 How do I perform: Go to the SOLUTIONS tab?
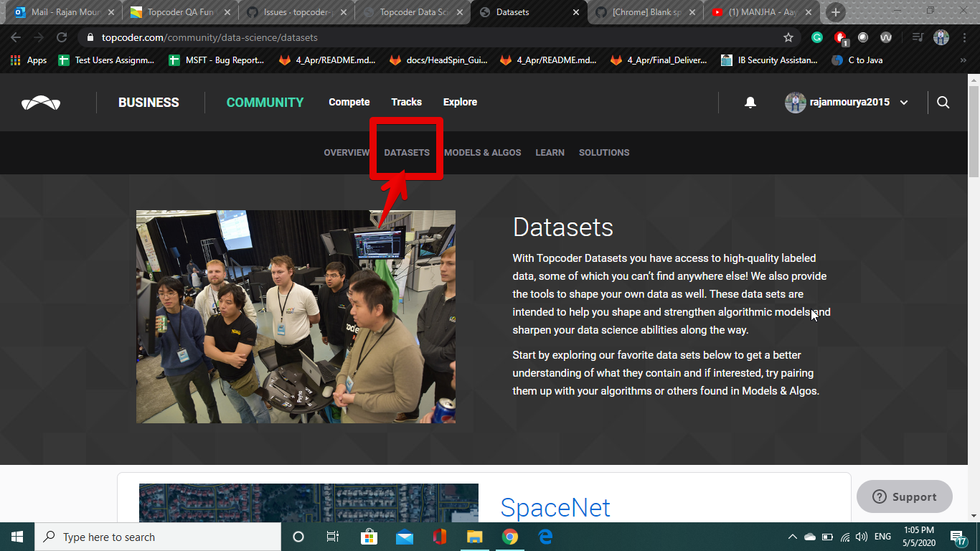click(604, 153)
